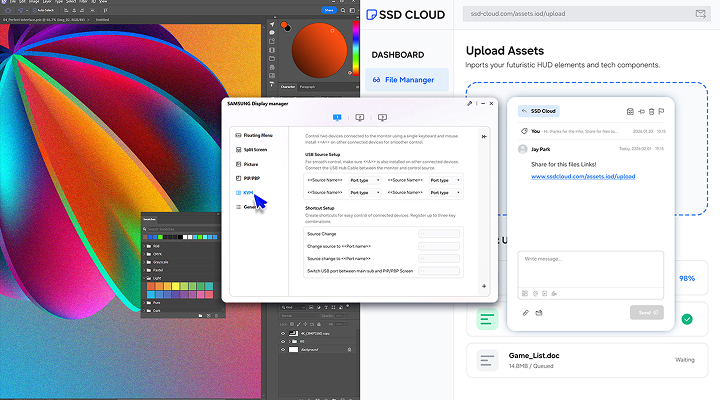Viewport: 720px width, 400px height.
Task: Open the ssdcloud.com assets upload link
Action: point(583,176)
